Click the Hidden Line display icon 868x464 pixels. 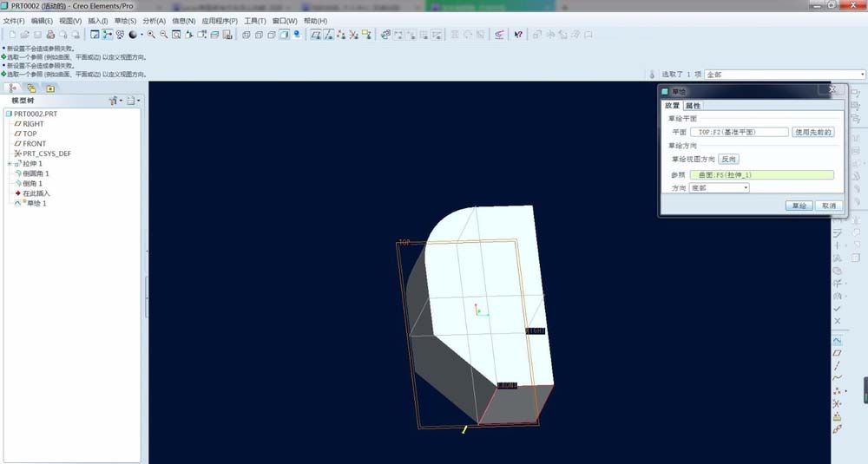[259, 35]
